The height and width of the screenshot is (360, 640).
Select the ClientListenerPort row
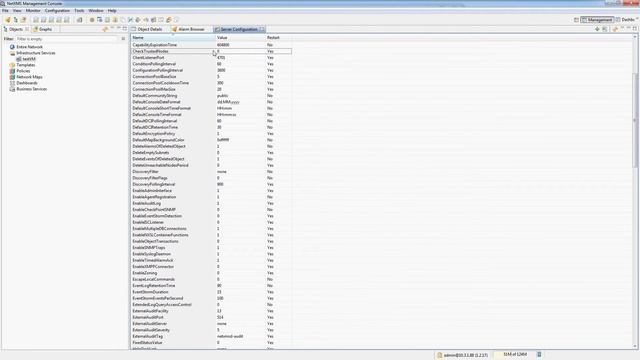tap(211, 58)
